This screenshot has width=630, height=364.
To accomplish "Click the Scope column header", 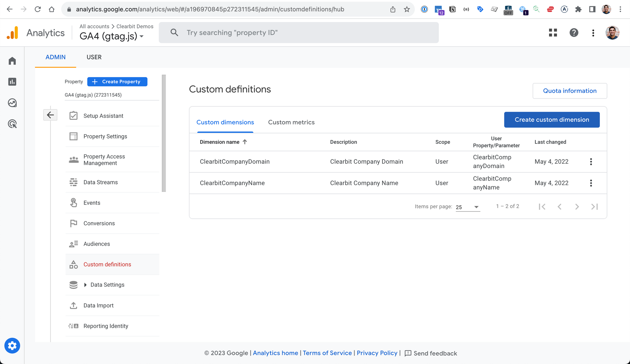I will point(443,142).
